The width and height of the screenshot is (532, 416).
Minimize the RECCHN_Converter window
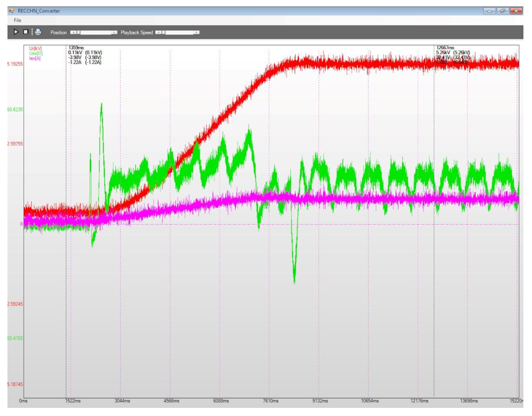[x=489, y=11]
